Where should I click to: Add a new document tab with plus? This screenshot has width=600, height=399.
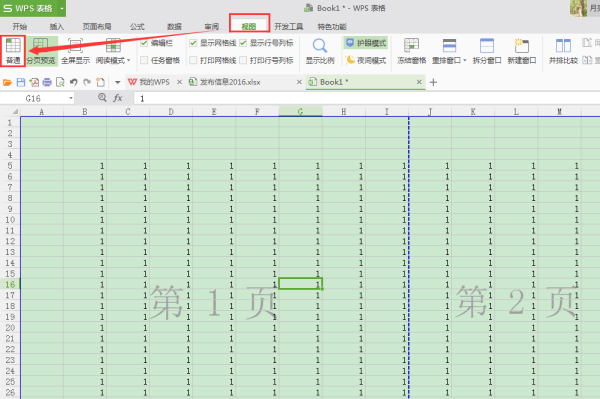[x=433, y=82]
